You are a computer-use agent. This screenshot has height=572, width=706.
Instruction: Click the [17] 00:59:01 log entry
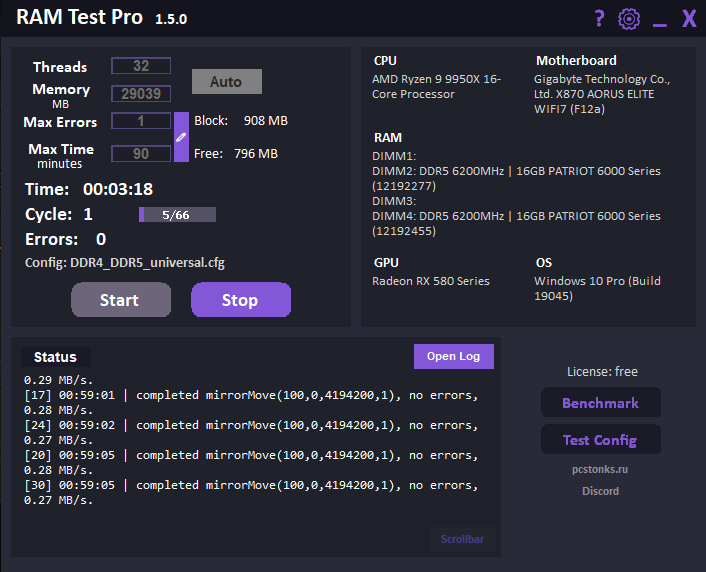251,403
